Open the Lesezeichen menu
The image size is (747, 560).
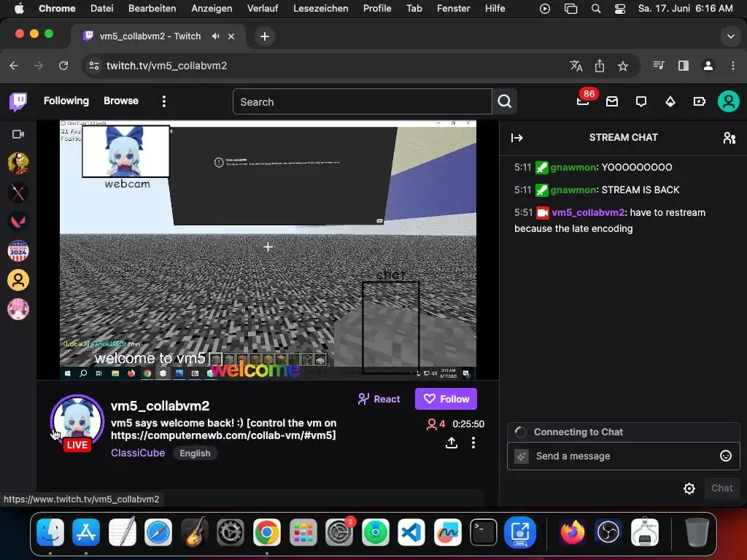[321, 8]
